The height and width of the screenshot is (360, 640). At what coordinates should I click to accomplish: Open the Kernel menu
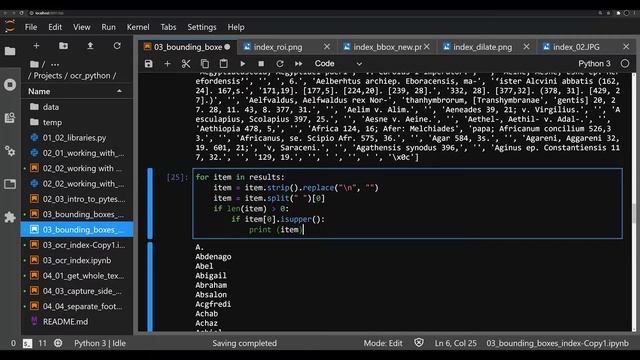[x=138, y=27]
